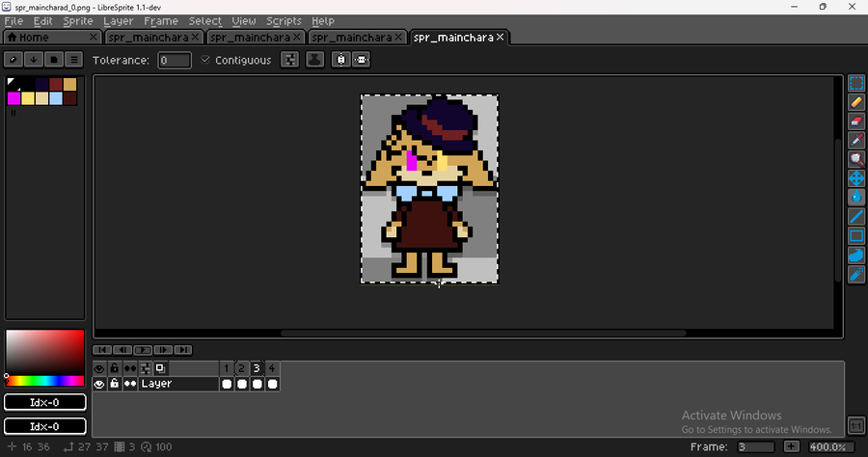This screenshot has width=868, height=457.
Task: Click background color Idx-0 button
Action: coord(44,426)
